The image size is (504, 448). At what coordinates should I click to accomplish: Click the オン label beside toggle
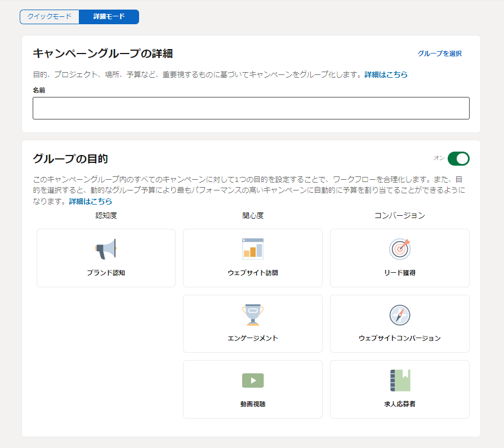pyautogui.click(x=439, y=158)
